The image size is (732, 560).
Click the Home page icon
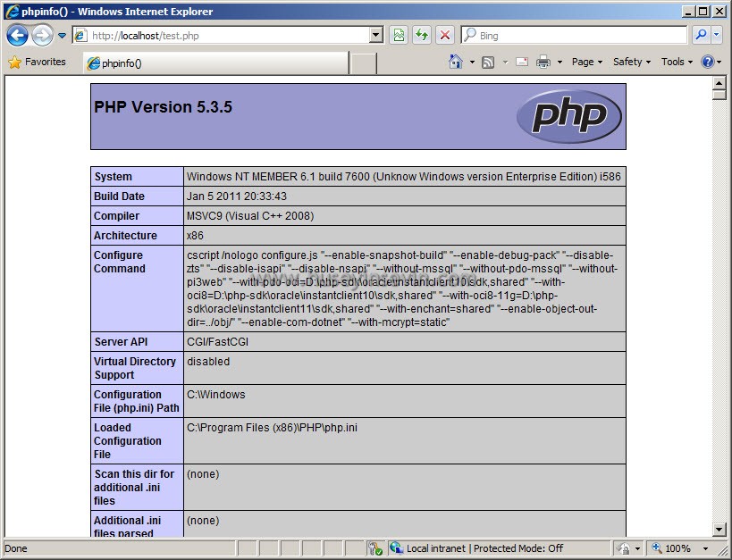tap(455, 62)
